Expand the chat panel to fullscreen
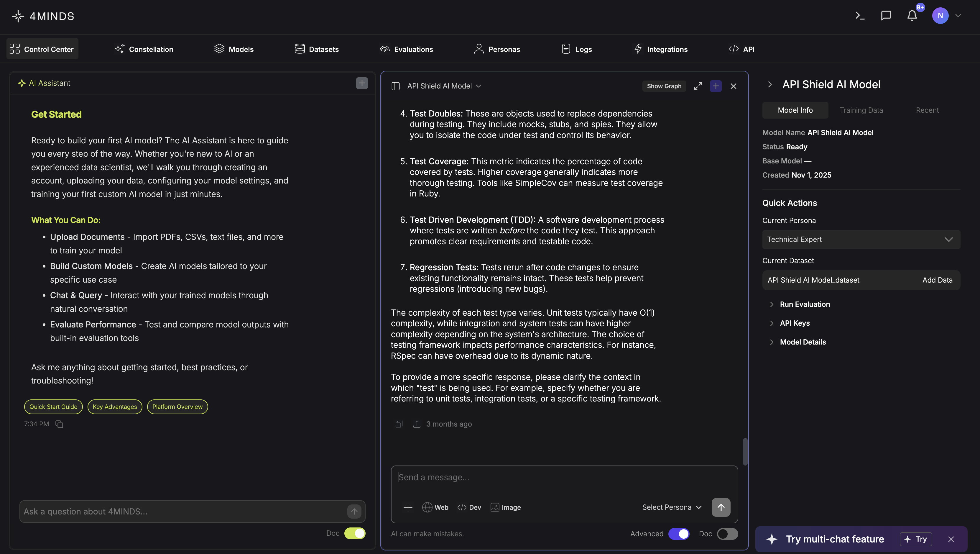980x554 pixels. 698,86
